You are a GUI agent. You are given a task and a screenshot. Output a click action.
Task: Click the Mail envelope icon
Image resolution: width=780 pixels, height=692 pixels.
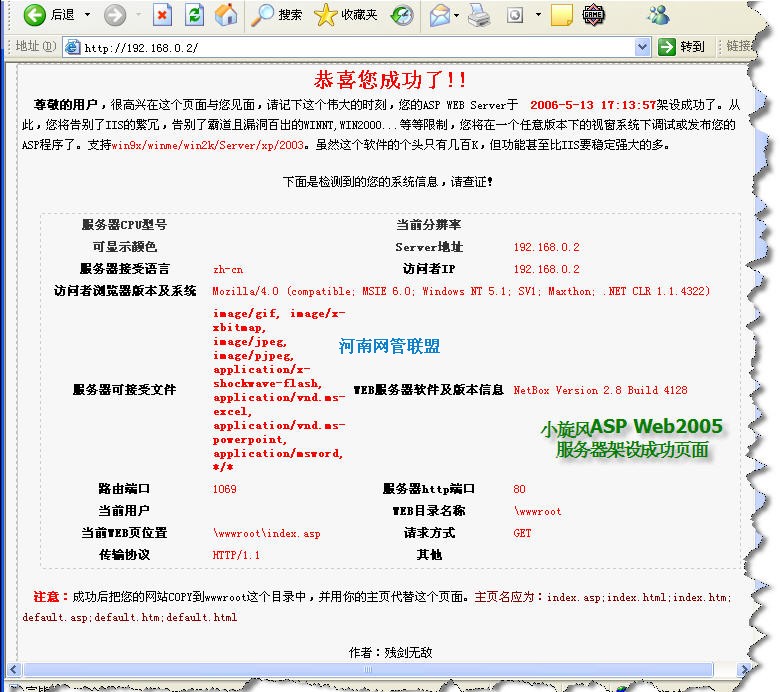pos(439,15)
